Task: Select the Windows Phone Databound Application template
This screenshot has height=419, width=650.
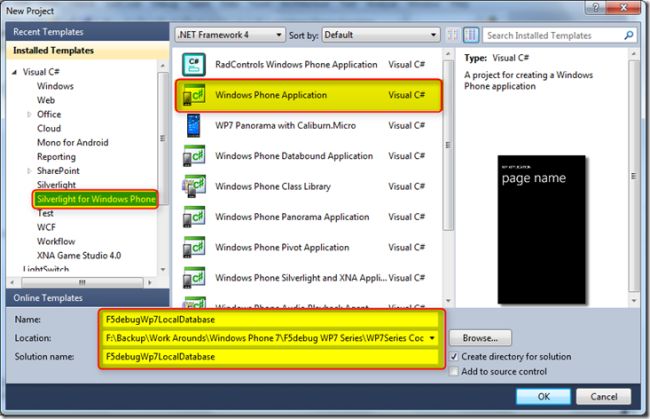Action: tap(309, 156)
